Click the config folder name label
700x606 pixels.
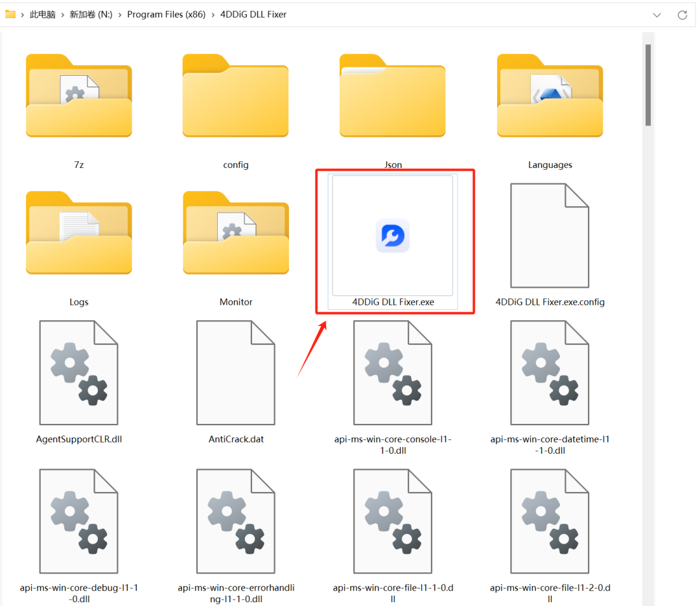pyautogui.click(x=236, y=165)
